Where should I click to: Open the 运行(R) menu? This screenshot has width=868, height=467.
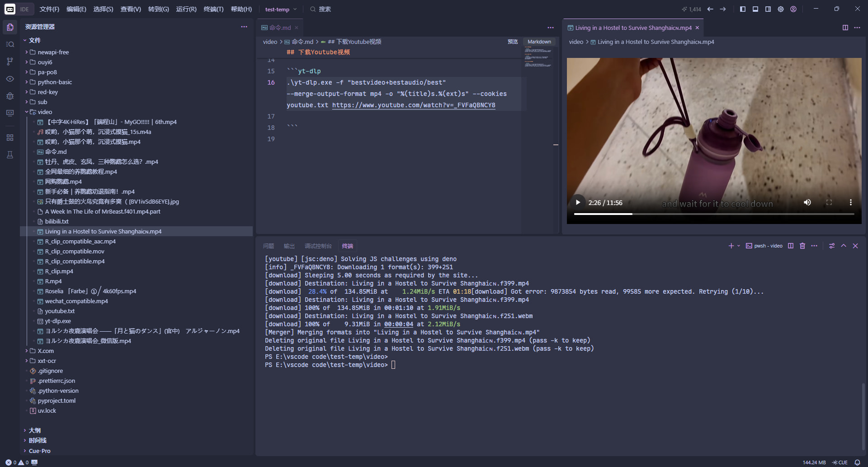click(186, 9)
